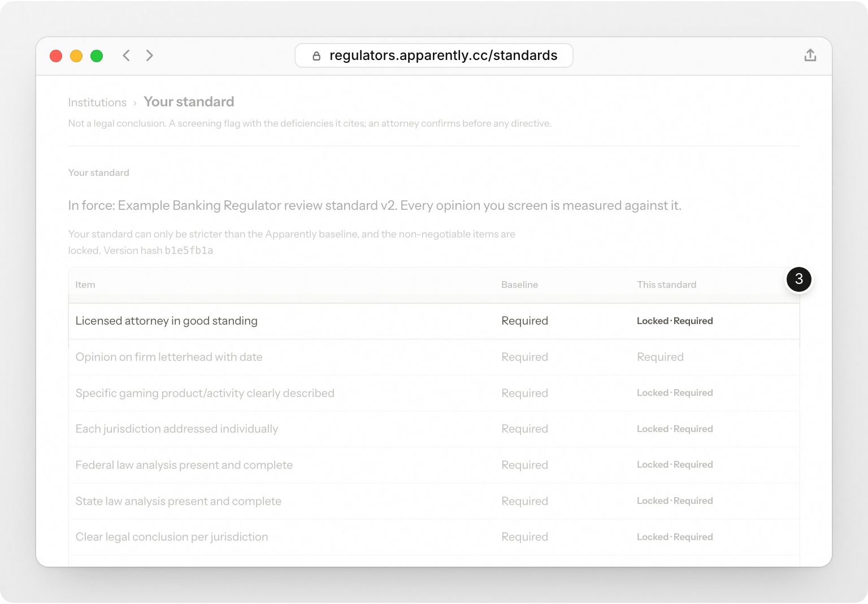The height and width of the screenshot is (604, 868).
Task: Select 'Clear legal conclusion per jurisdiction' item
Action: click(172, 537)
